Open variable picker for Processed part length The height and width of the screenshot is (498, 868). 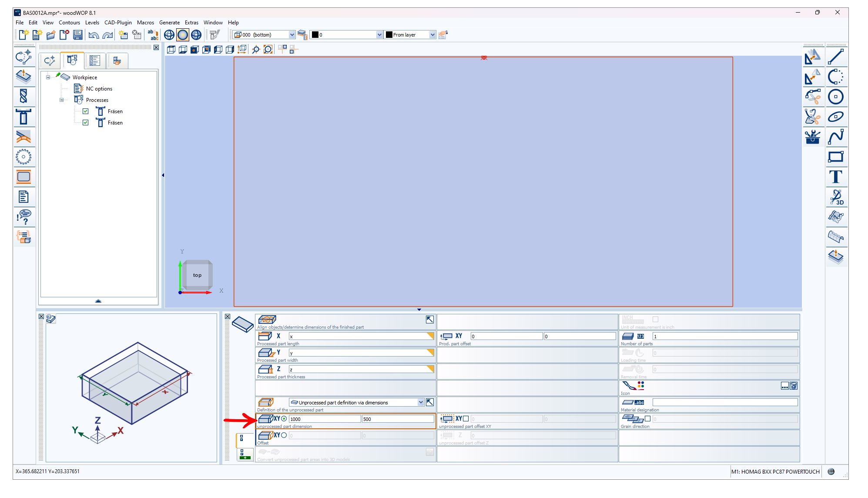[430, 336]
